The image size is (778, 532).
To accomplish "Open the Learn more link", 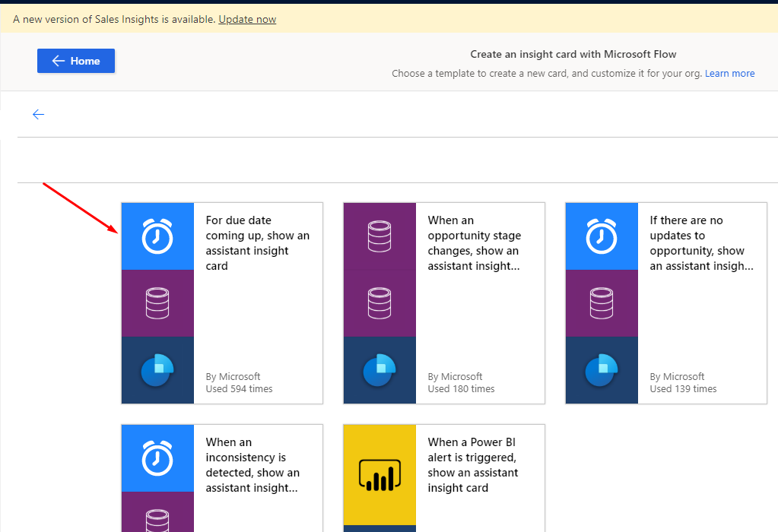I will 729,73.
